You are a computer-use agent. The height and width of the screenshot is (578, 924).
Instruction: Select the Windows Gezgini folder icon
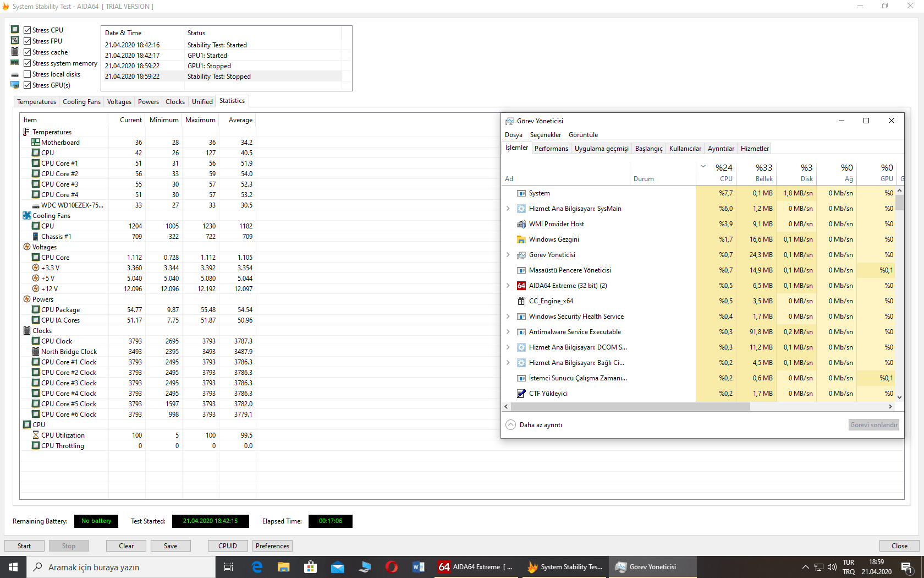pos(521,239)
